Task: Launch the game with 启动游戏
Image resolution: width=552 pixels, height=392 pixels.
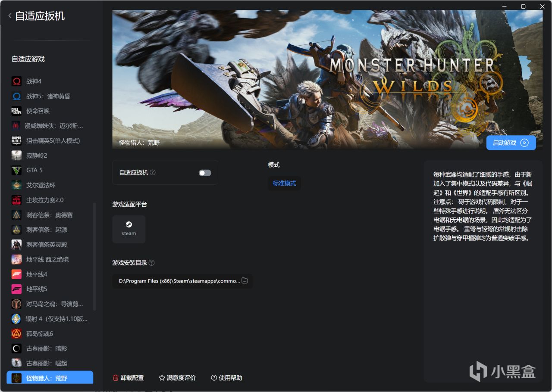Action: 511,143
